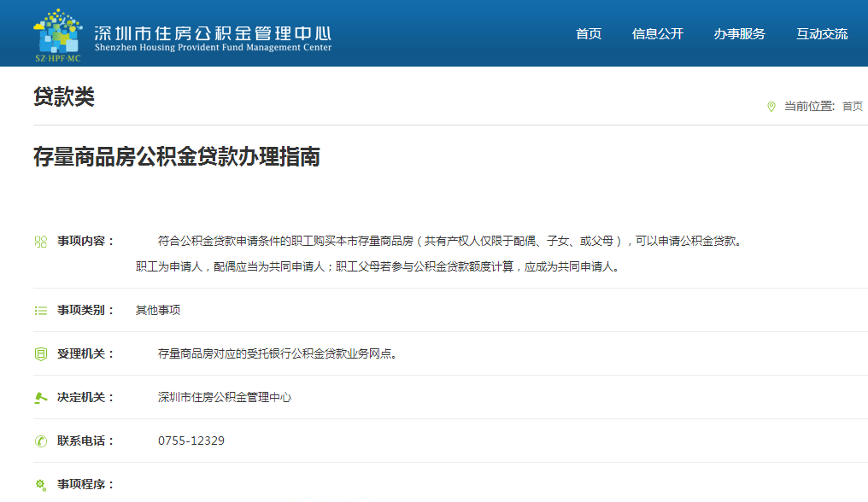Click the phone number 0755-12329
868x502 pixels.
(x=191, y=441)
